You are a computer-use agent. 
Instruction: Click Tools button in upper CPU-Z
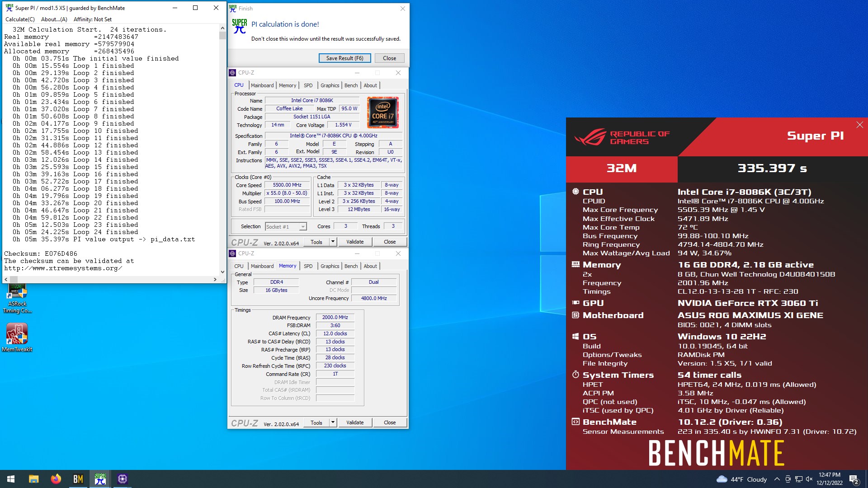316,242
